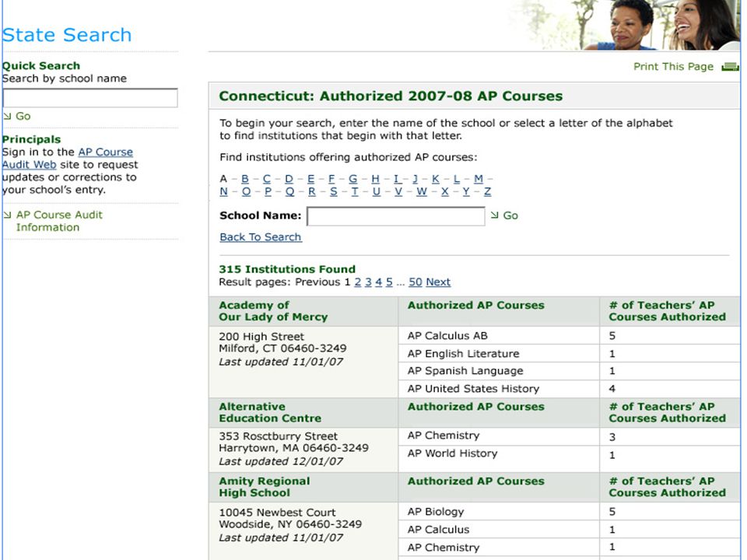Select letter B in the alphabet index
This screenshot has width=747, height=560.
pos(245,179)
